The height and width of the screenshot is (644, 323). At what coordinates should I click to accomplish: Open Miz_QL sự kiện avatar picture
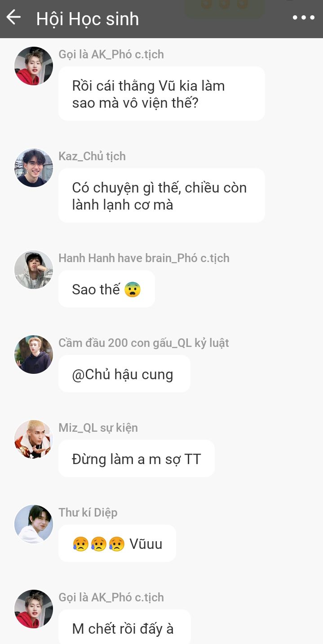[34, 439]
